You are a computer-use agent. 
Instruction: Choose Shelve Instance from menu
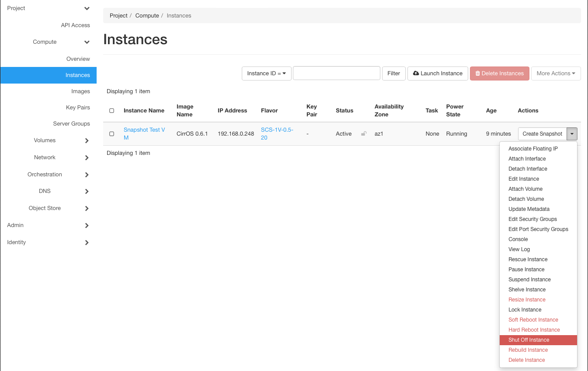pyautogui.click(x=538, y=290)
